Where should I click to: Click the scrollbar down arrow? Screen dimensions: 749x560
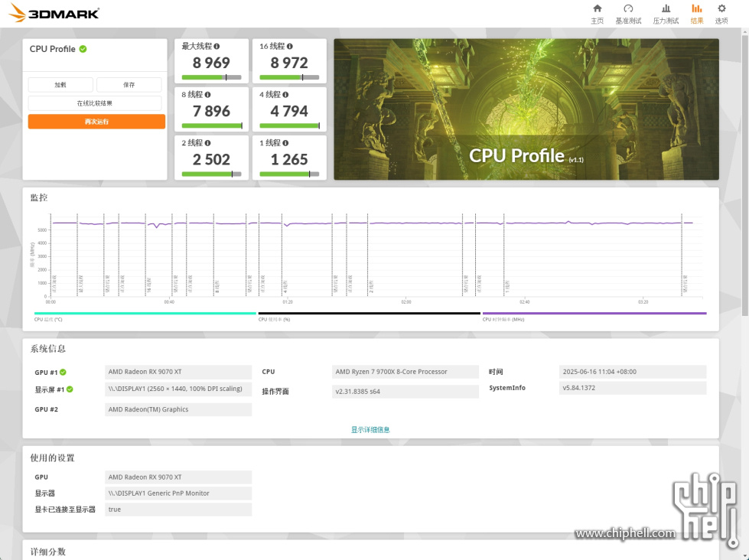click(744, 555)
